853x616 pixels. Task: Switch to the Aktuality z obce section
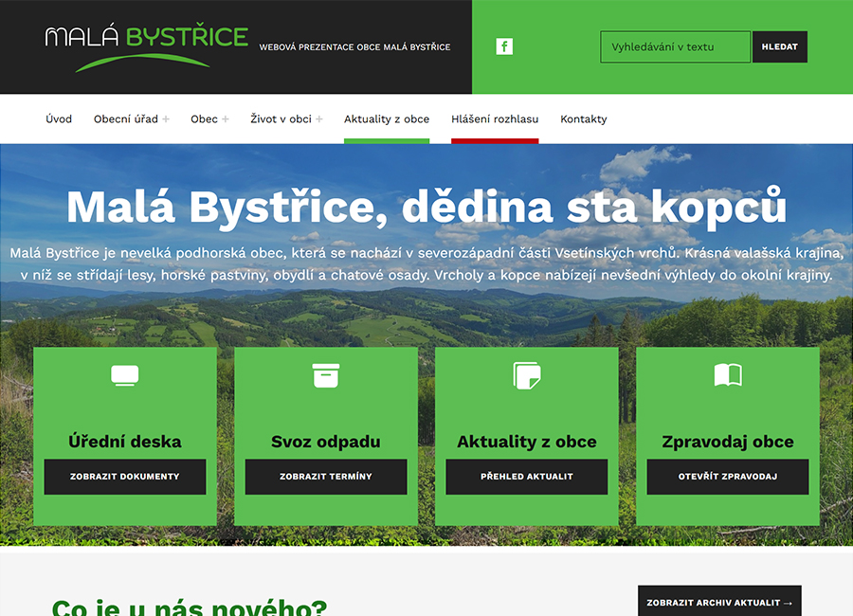(386, 119)
